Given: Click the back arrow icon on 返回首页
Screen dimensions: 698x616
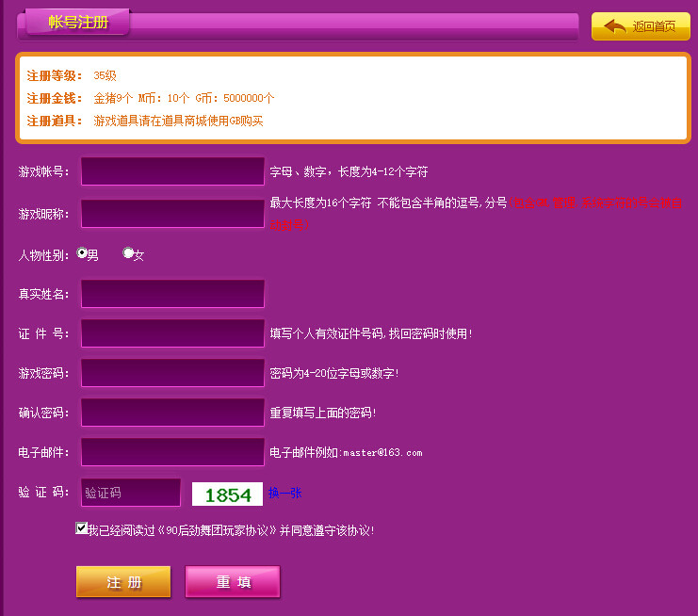Looking at the screenshot, I should coord(614,26).
